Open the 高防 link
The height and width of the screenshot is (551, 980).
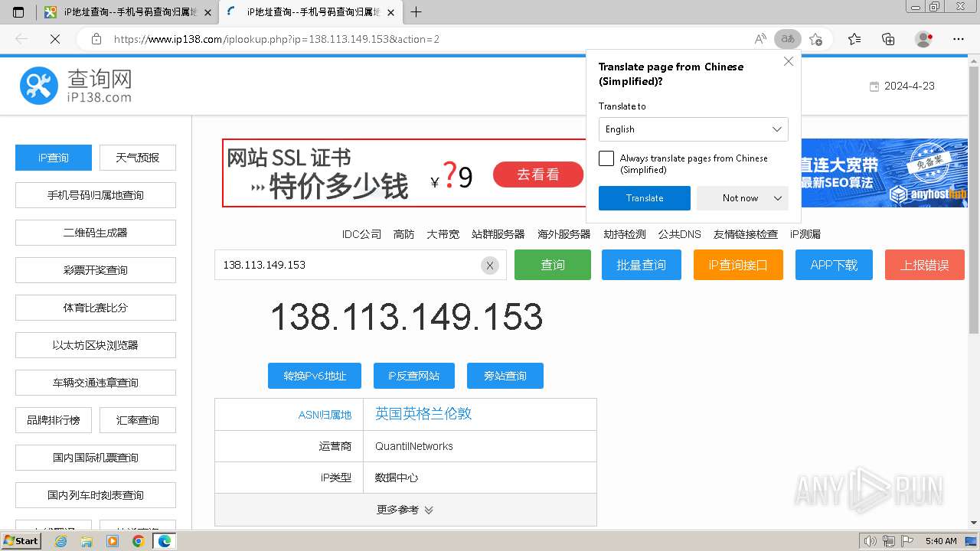[403, 234]
